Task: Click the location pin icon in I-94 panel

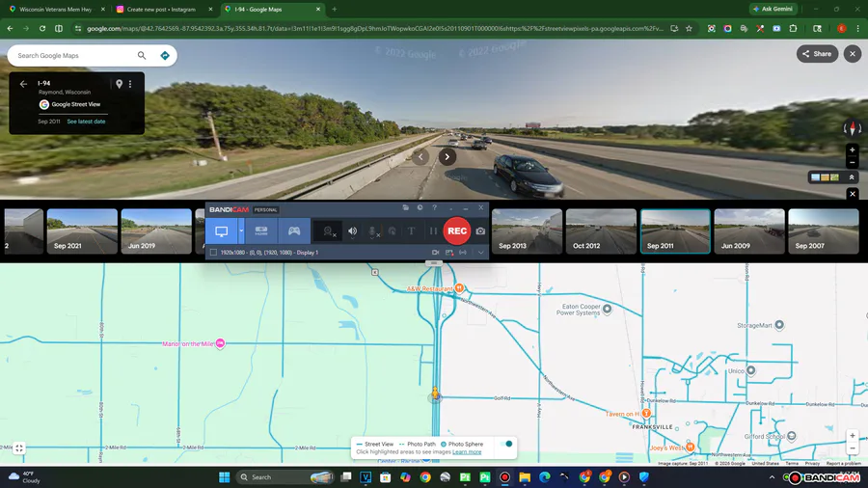Action: (119, 84)
